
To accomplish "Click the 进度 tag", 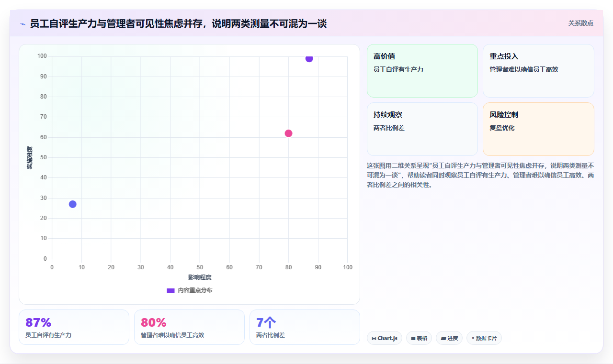I will coord(449,338).
